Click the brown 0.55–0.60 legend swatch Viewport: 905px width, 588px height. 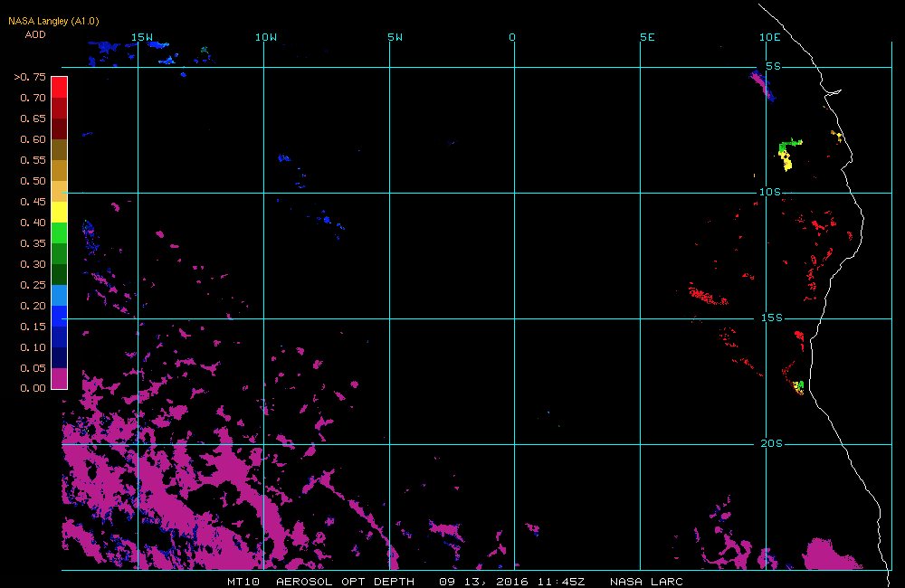point(60,149)
